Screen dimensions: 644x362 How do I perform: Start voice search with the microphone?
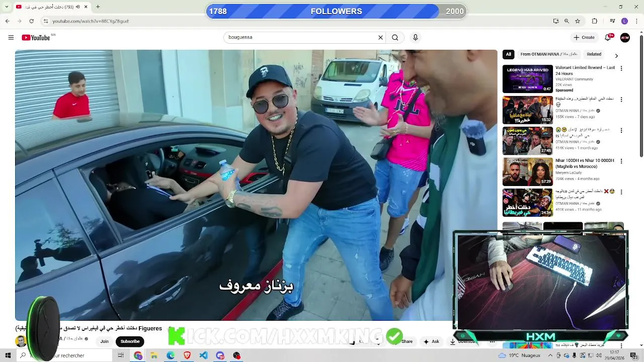415,37
